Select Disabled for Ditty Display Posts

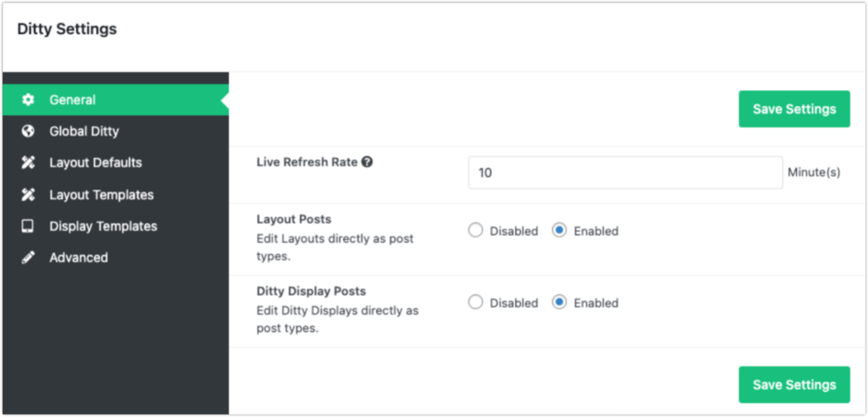tap(475, 302)
